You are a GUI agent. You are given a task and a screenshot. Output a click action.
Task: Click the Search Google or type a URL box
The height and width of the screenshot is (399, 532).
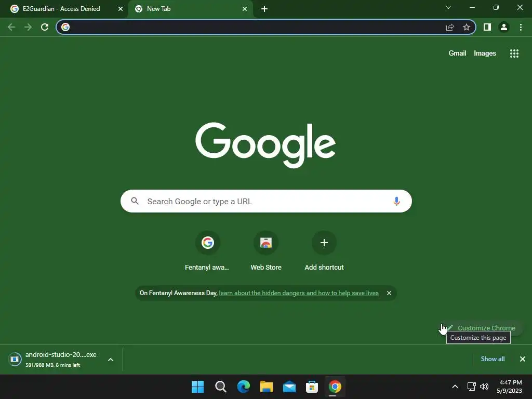[x=266, y=201]
